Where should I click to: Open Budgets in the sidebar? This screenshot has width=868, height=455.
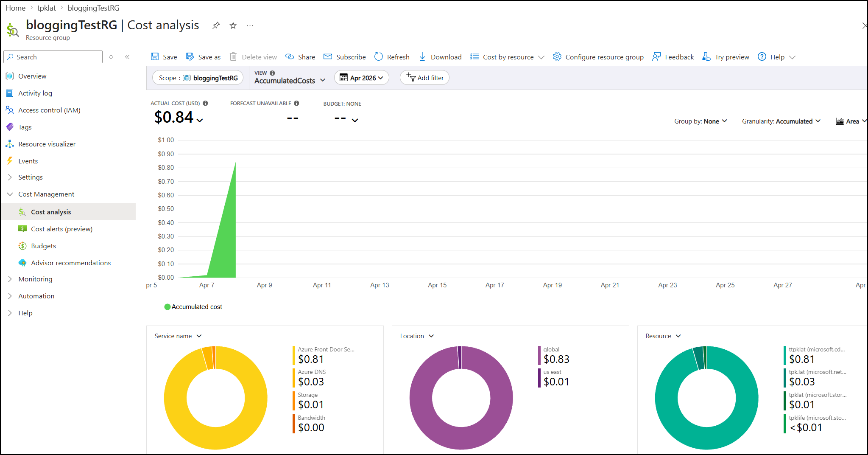(43, 246)
